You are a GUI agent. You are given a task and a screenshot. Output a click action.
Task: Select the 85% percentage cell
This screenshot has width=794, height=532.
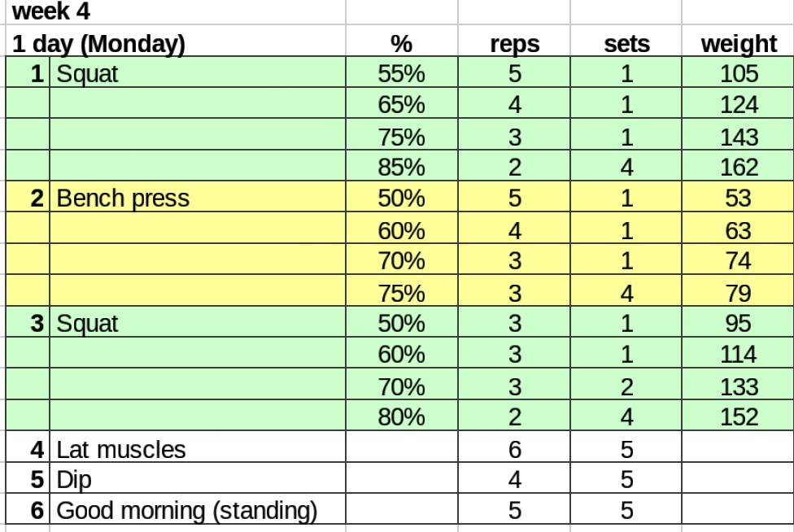point(401,168)
